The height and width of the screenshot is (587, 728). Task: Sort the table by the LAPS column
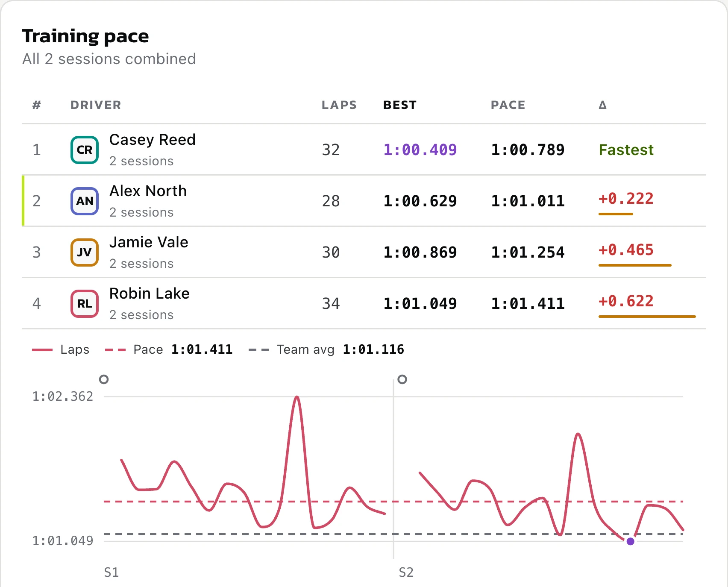[x=339, y=105]
